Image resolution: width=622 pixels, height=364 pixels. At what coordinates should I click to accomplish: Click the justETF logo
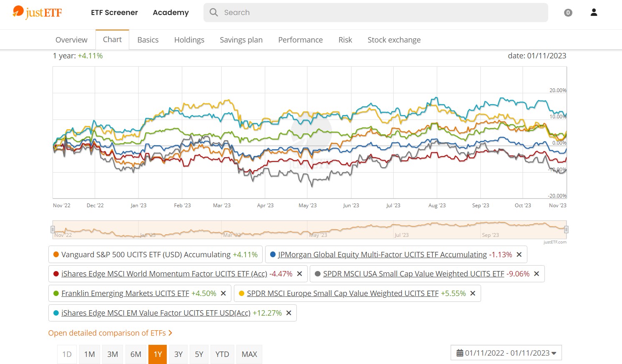38,13
